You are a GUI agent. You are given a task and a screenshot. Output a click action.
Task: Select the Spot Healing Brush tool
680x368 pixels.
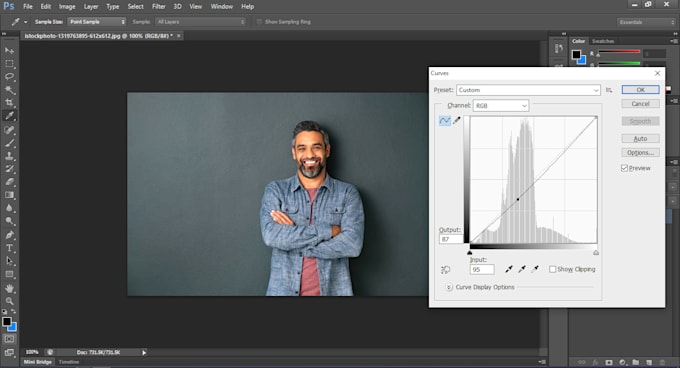9,130
